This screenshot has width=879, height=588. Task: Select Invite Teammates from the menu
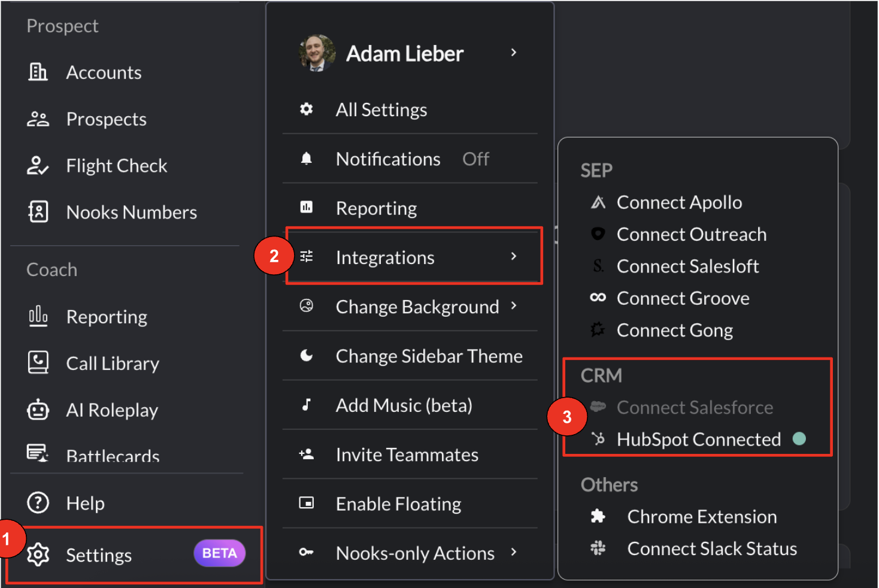tap(410, 454)
